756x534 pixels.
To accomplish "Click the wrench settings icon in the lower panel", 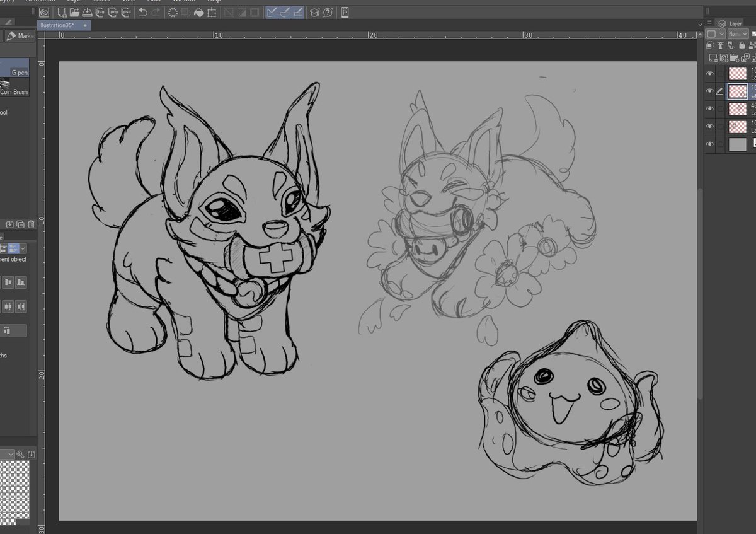I will click(x=20, y=454).
